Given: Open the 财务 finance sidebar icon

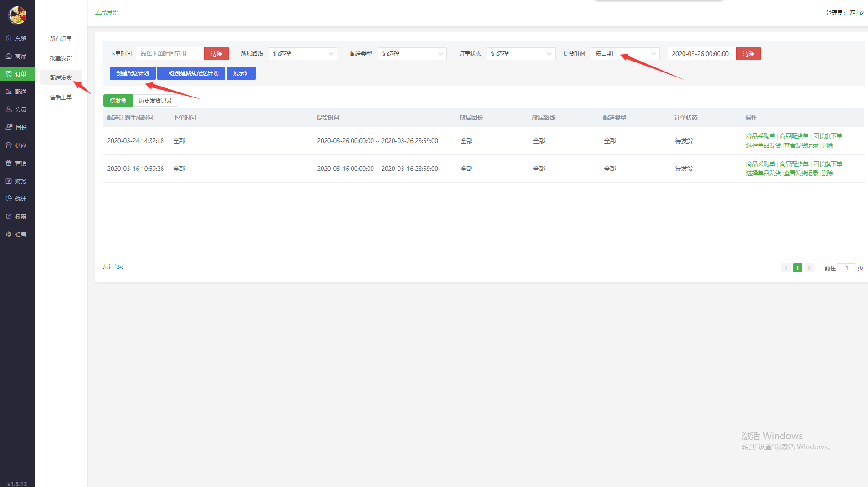Looking at the screenshot, I should click(9, 181).
